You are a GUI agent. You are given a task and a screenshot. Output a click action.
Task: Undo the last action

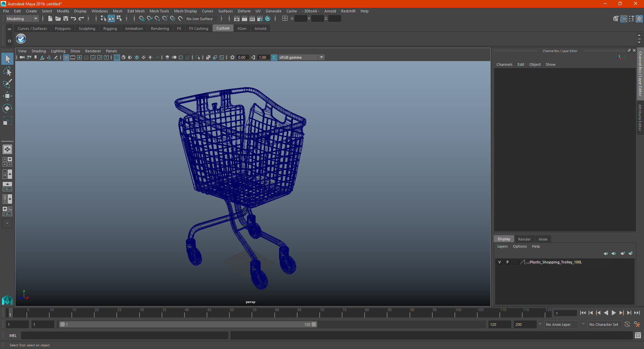[73, 19]
